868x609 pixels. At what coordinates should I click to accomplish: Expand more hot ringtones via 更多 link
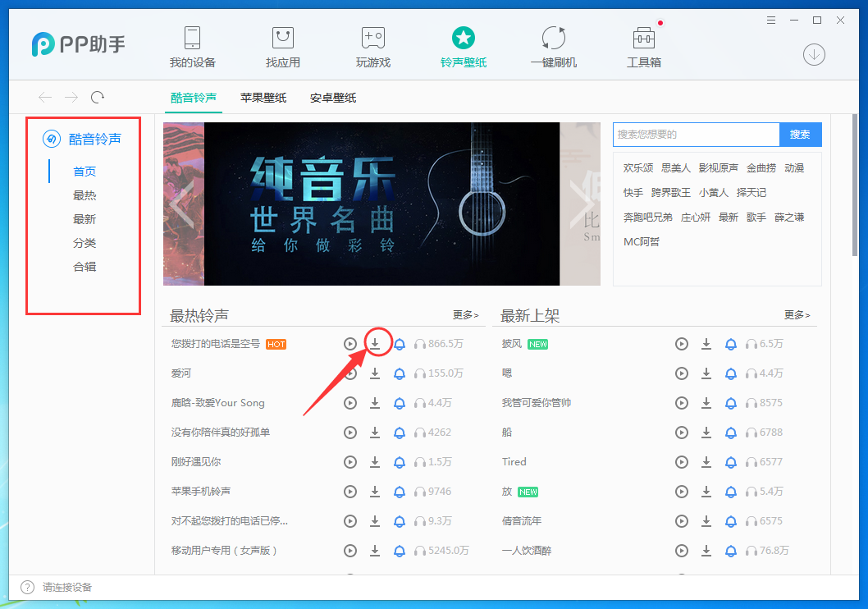pos(464,314)
